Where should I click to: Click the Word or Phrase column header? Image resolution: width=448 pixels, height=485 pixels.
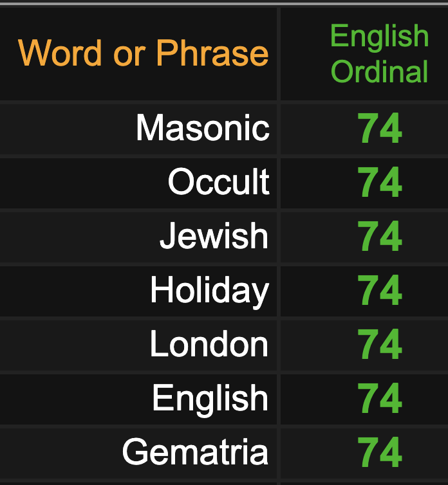(143, 53)
